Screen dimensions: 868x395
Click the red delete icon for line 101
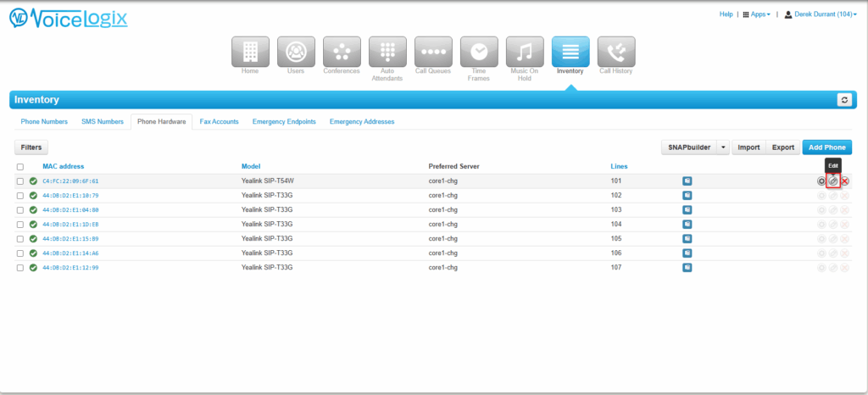(845, 181)
